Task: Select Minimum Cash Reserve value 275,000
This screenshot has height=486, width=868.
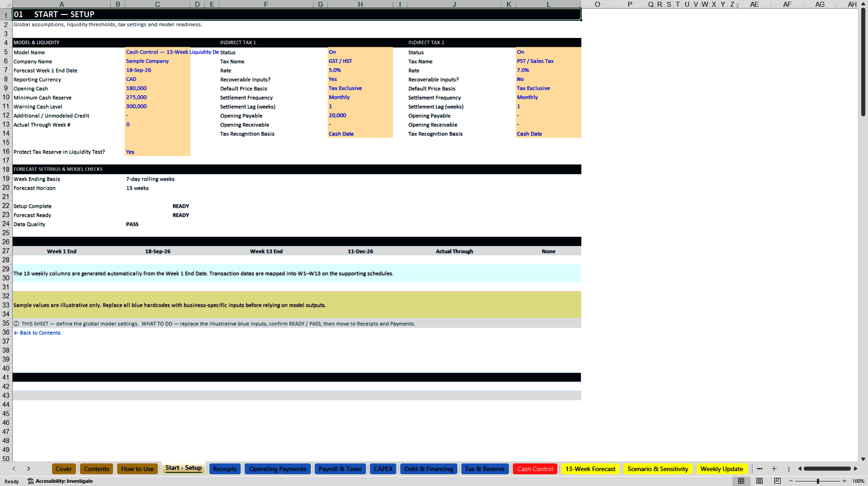Action: [157, 98]
